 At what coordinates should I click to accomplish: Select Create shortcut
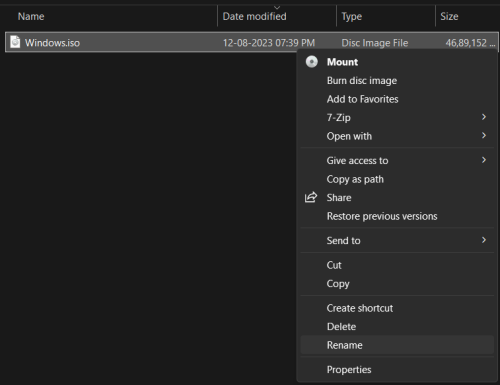pos(397,308)
